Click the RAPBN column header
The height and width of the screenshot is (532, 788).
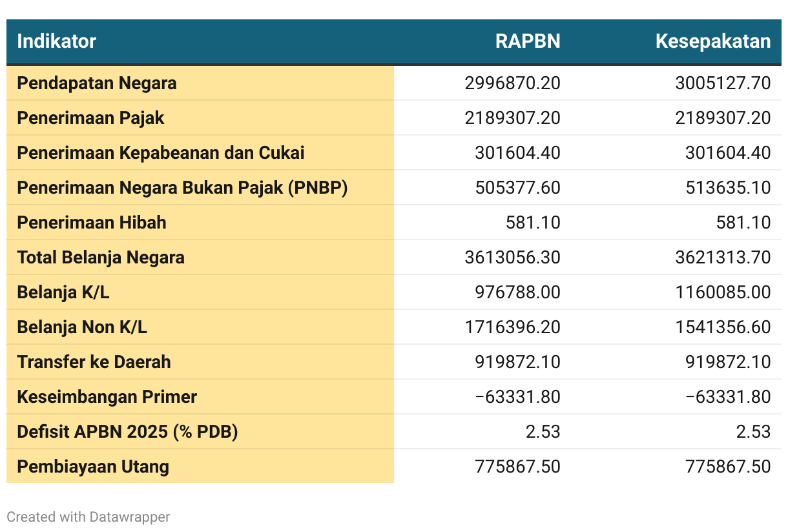pos(528,41)
